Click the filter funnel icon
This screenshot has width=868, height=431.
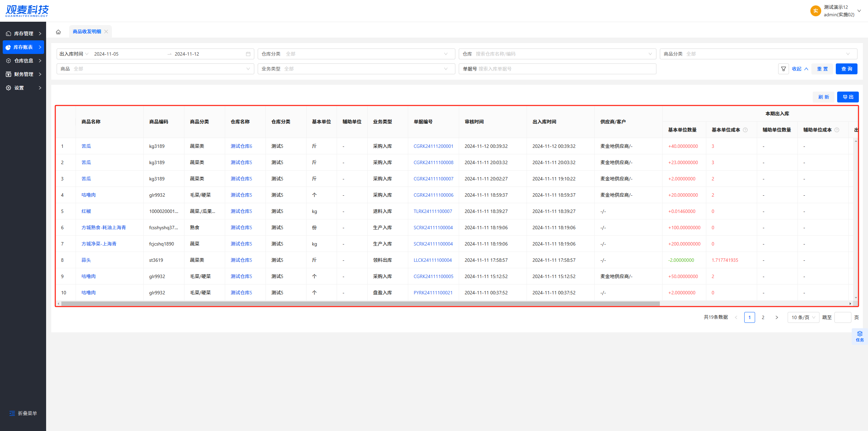tap(783, 69)
